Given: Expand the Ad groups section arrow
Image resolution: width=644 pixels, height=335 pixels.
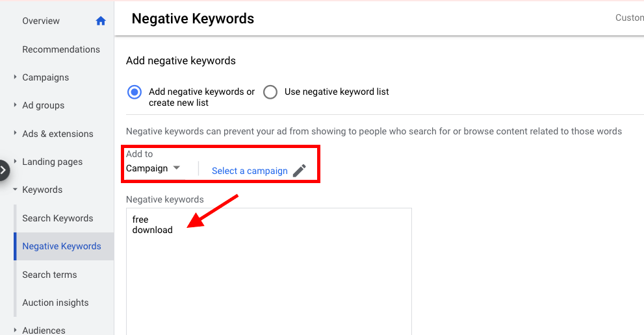Looking at the screenshot, I should tap(15, 105).
